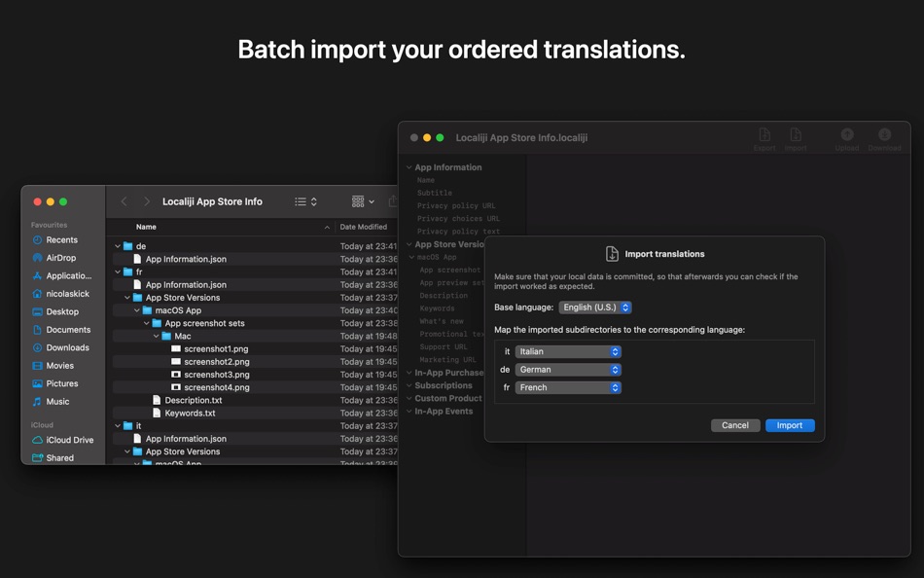Click the Download toolbar icon in Localiji
This screenshot has height=578, width=924.
click(x=884, y=140)
